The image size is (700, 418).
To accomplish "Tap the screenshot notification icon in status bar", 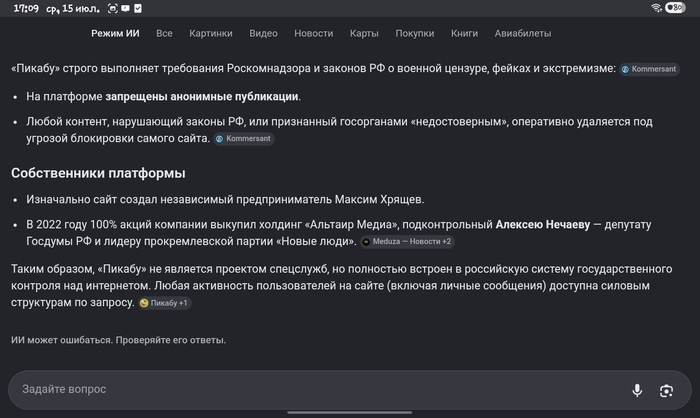I will pyautogui.click(x=113, y=8).
